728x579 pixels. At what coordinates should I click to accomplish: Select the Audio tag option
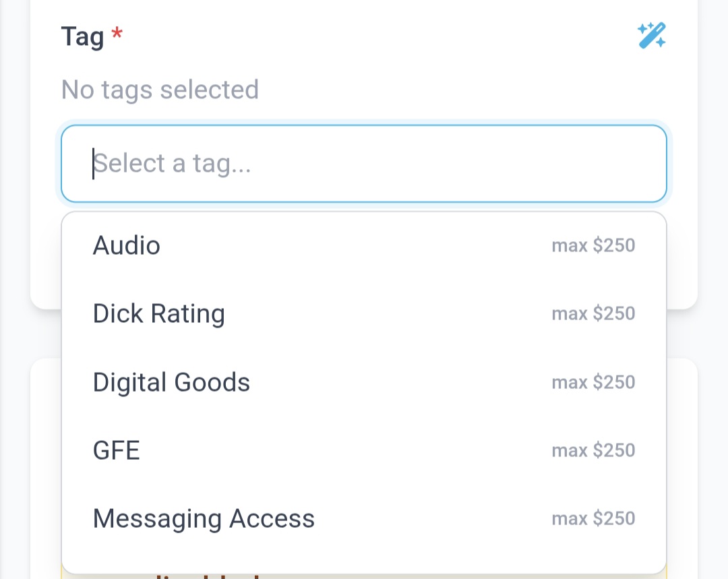click(x=127, y=245)
